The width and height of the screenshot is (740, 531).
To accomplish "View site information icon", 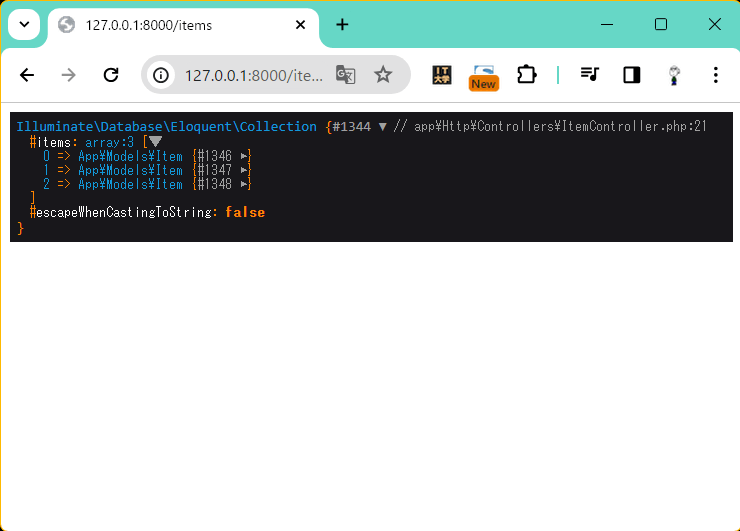I will (161, 75).
